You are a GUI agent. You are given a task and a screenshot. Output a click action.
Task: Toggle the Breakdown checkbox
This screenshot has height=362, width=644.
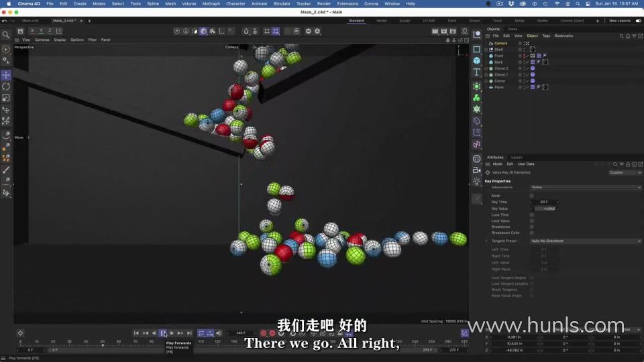pos(532,227)
